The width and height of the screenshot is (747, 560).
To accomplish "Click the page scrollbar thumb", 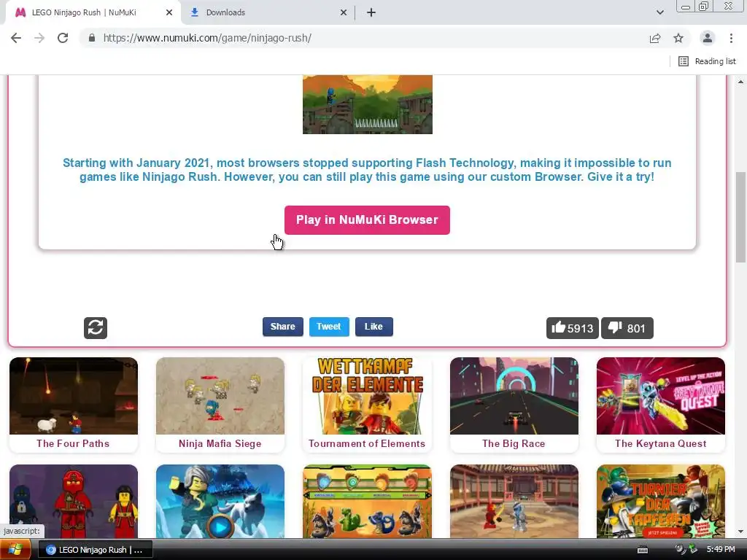I will click(x=740, y=217).
